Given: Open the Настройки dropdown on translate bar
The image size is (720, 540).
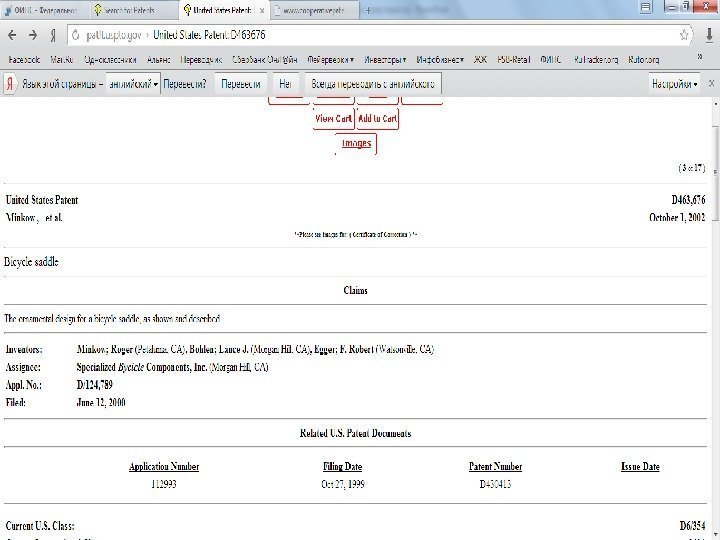Looking at the screenshot, I should click(674, 84).
